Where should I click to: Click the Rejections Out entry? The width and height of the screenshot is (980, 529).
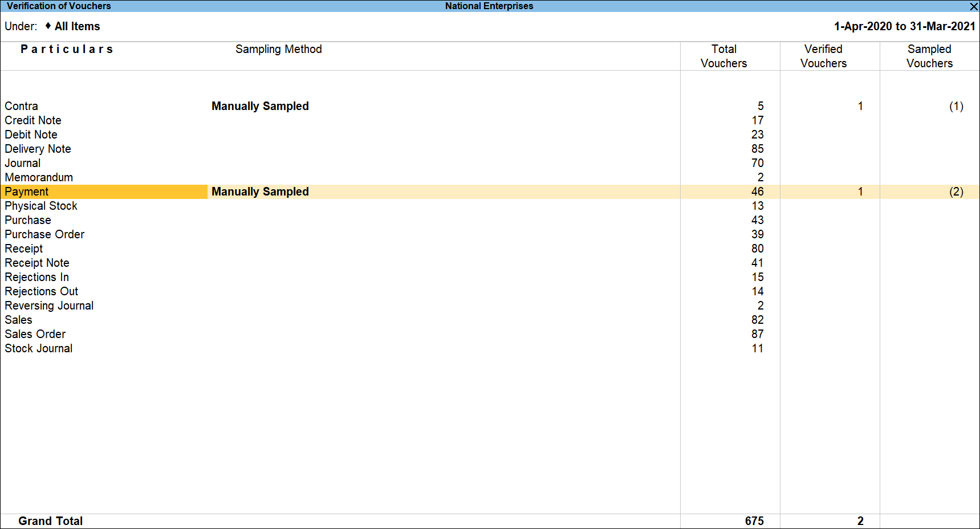click(x=42, y=291)
